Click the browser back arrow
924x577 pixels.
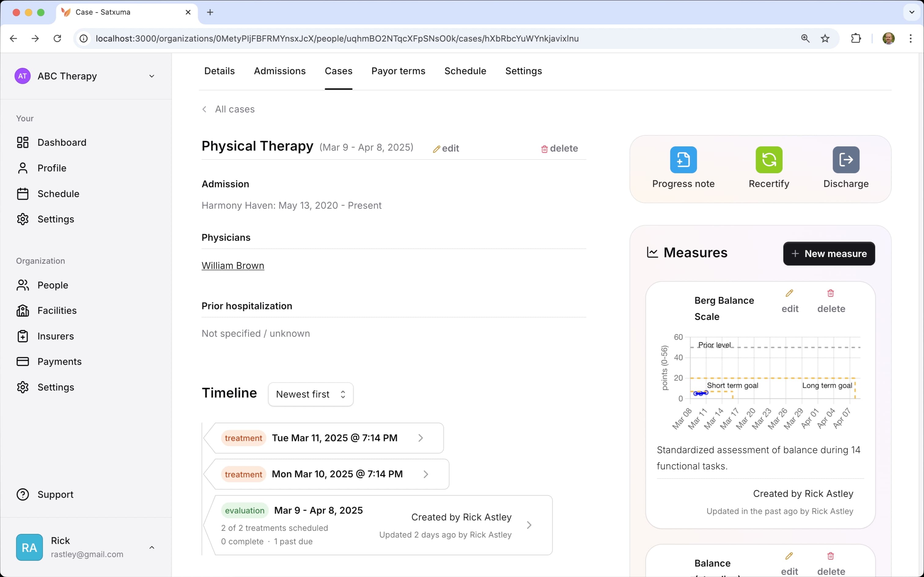tap(13, 39)
